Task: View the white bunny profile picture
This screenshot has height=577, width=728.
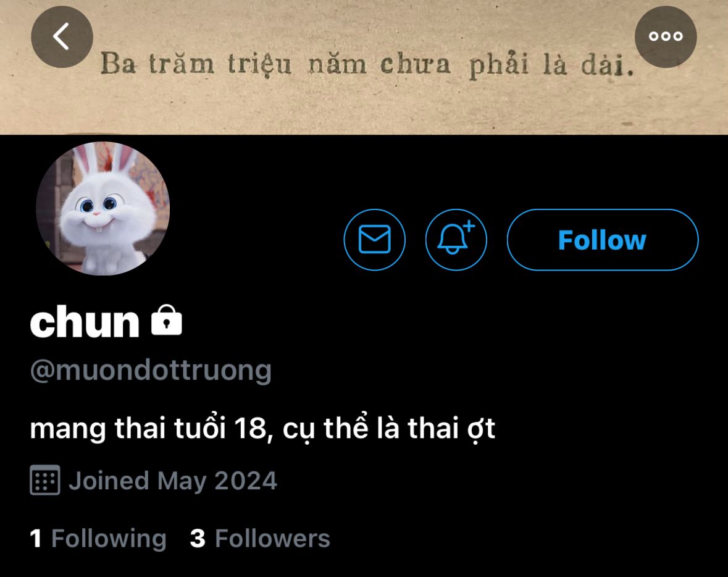Action: click(103, 209)
